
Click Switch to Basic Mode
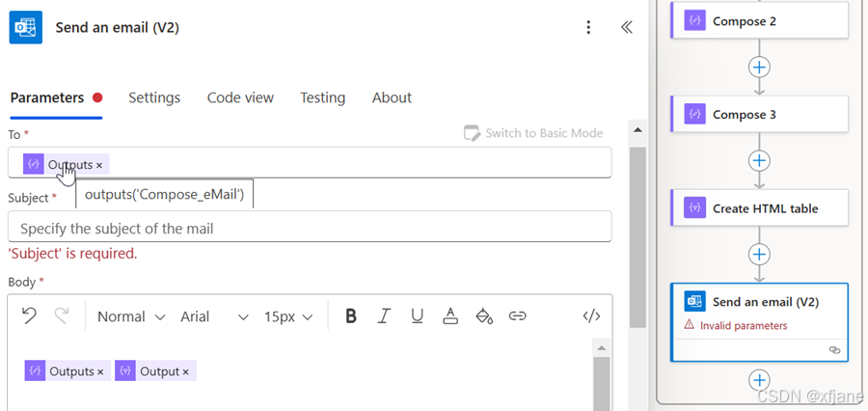pyautogui.click(x=533, y=133)
